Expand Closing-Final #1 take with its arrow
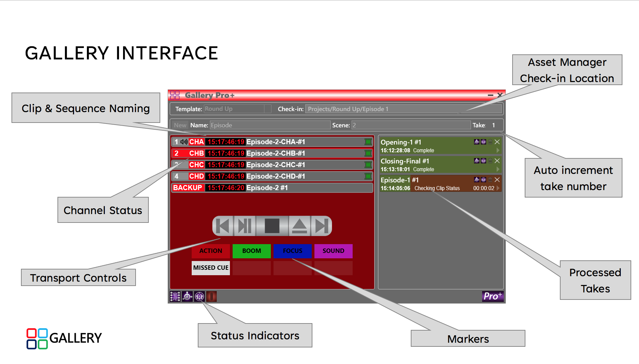Screen dimensions: 639x364 point(498,169)
